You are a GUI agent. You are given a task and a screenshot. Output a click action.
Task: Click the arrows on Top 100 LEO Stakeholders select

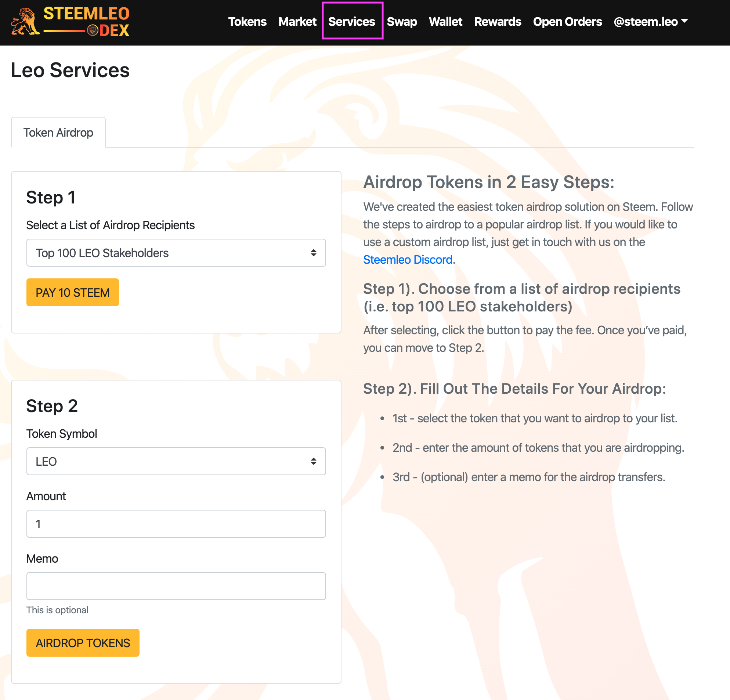314,253
